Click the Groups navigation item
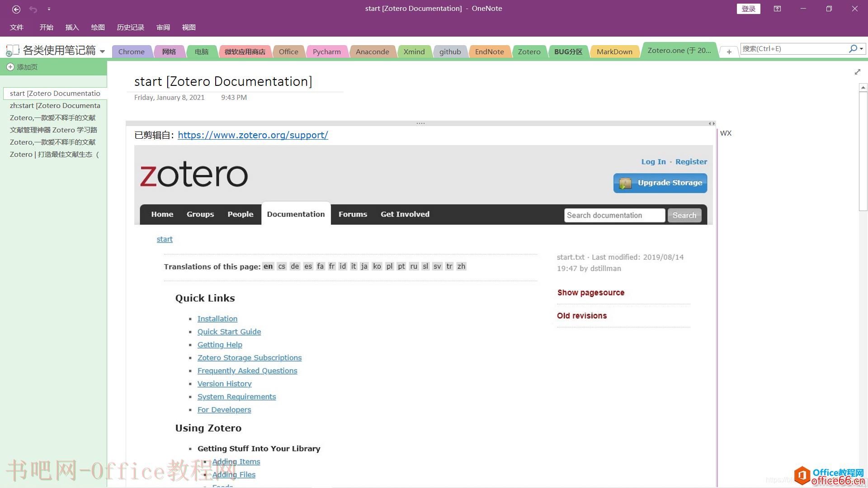 coord(200,214)
